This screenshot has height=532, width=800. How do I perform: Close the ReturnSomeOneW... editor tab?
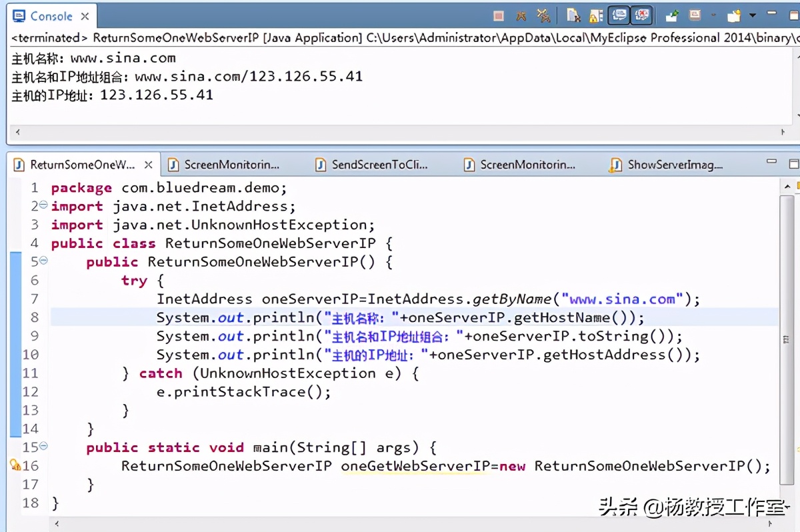(148, 165)
